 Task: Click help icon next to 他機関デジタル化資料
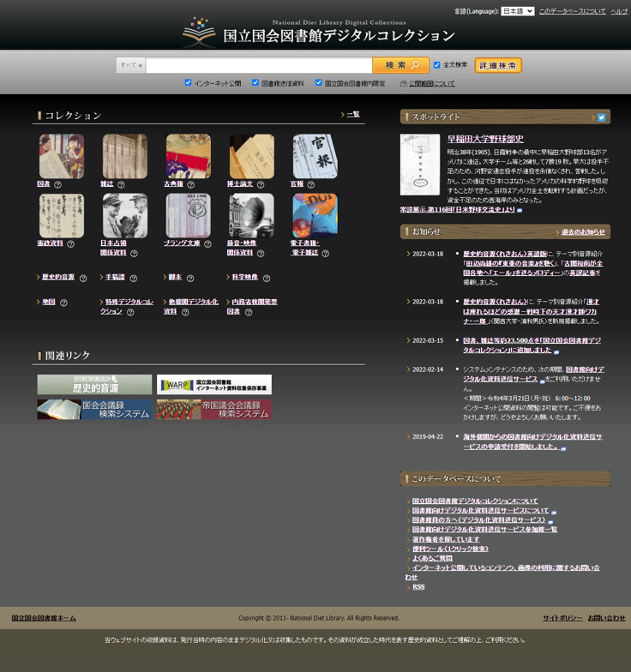tap(185, 312)
